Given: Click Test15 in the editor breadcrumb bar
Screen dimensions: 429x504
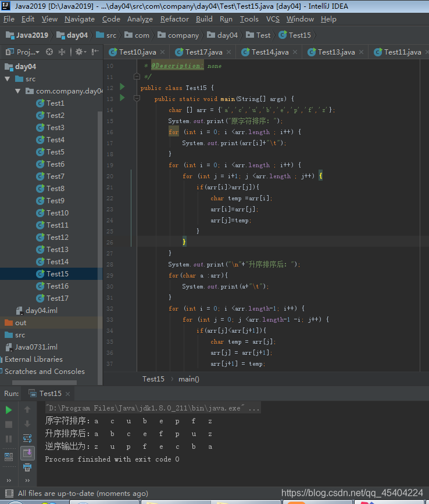Looking at the screenshot, I should pyautogui.click(x=153, y=379).
